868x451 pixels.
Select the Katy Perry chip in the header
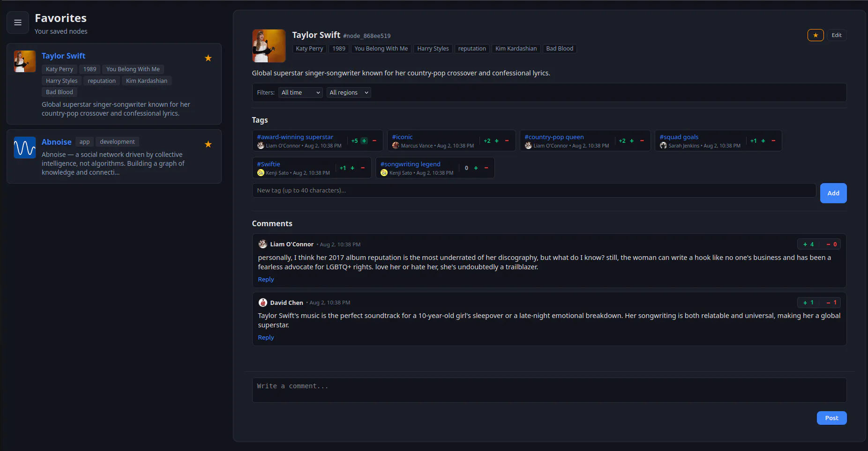coord(309,49)
